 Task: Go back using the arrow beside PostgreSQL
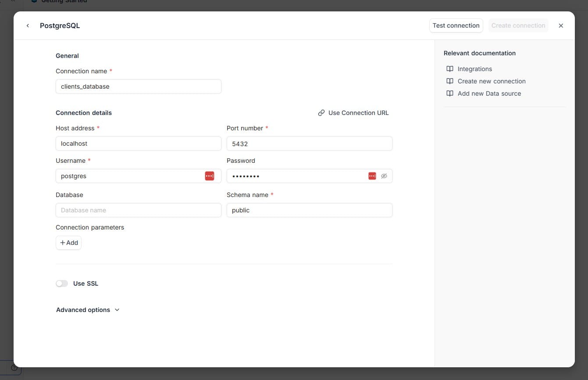[x=28, y=25]
